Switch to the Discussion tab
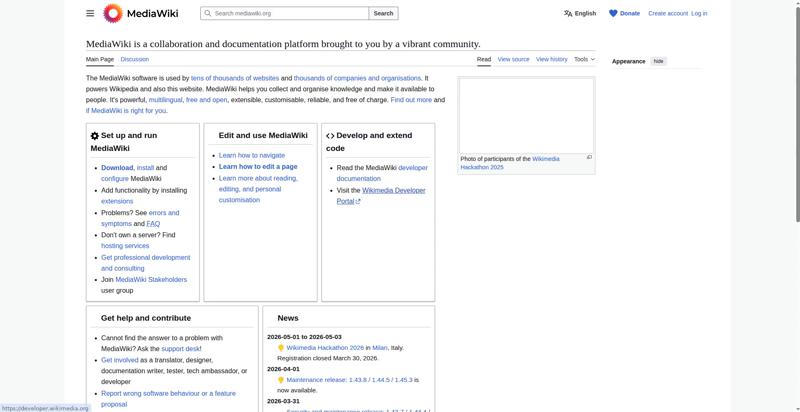The image size is (800, 412). coord(134,59)
